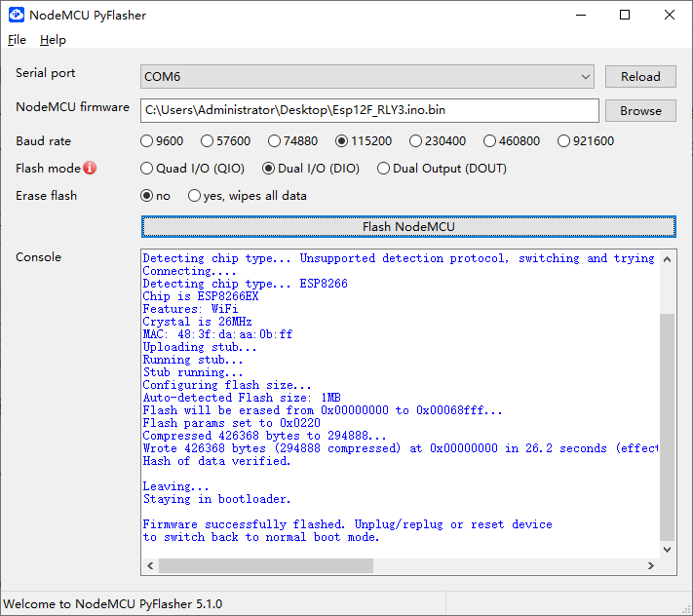Minimize the NodeMCU PyFlasher window
Screen dimensions: 693x616
[x=581, y=15]
